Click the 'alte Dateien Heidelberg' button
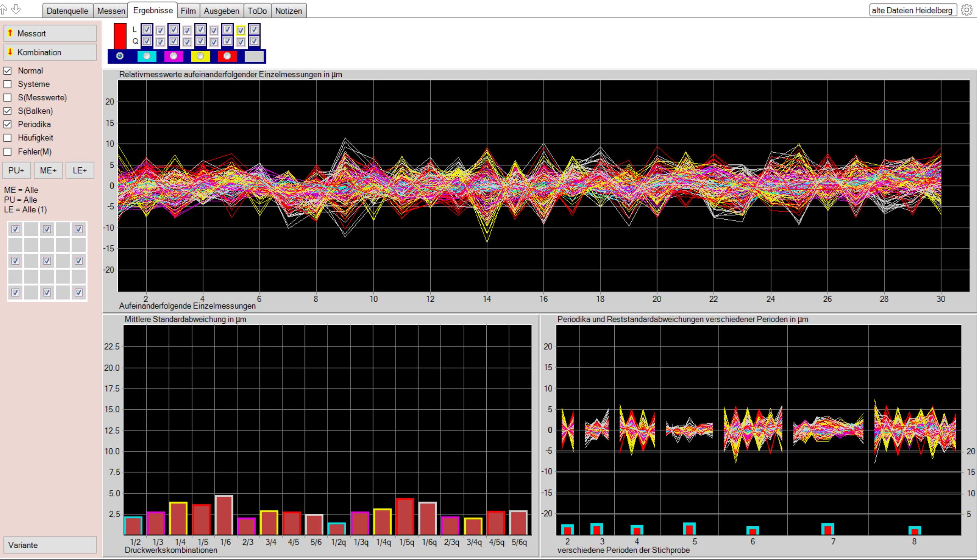The width and height of the screenshot is (977, 560). [x=912, y=10]
